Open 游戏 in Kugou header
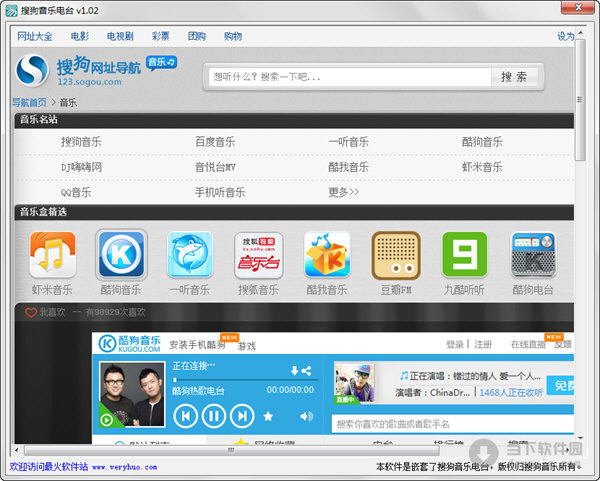 (247, 346)
